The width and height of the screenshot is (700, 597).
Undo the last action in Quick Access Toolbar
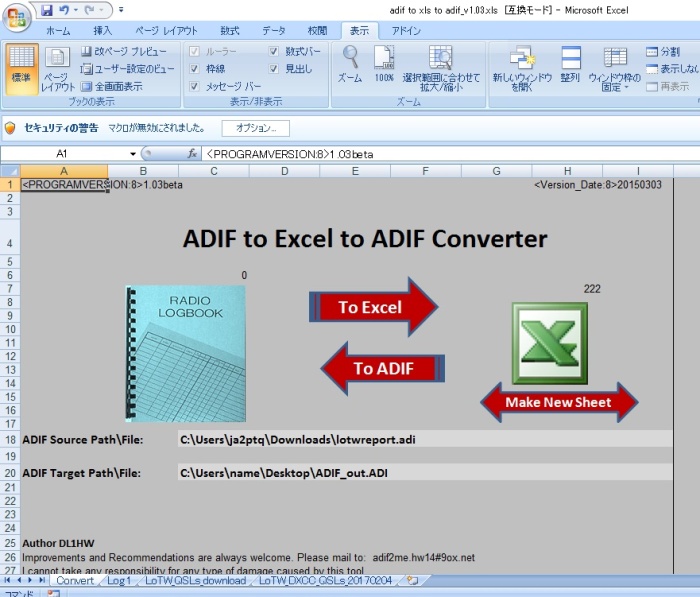pos(64,10)
